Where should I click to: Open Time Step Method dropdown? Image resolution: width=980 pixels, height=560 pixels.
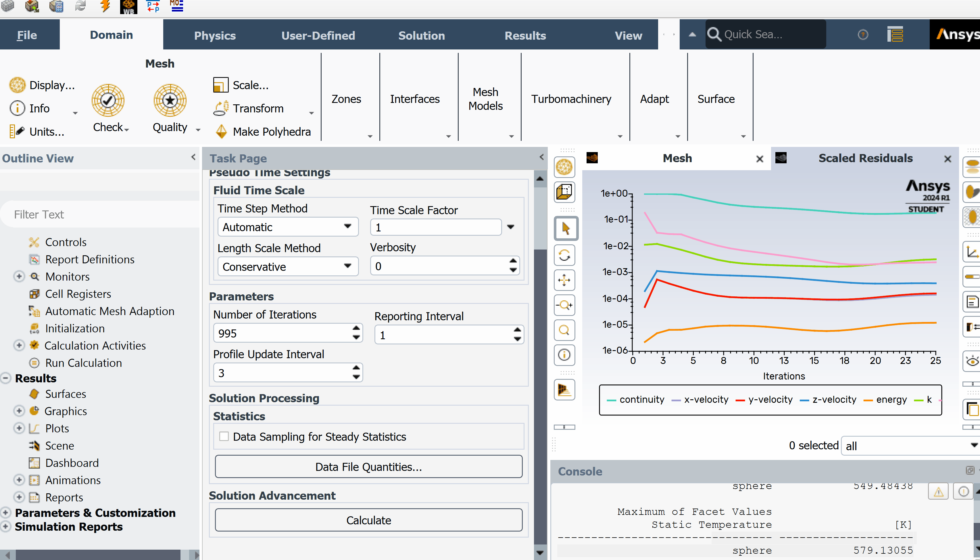[288, 227]
